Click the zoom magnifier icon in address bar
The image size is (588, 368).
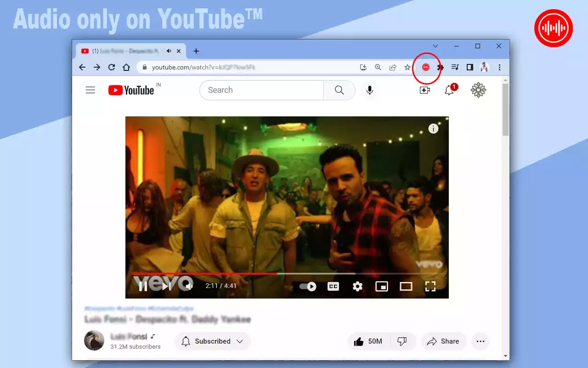[x=378, y=67]
